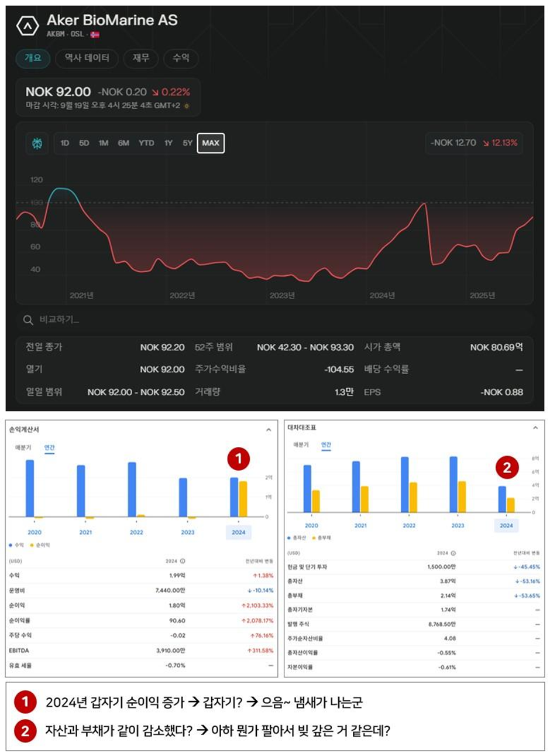Open the 재무 tab
550x756 pixels.
(x=141, y=58)
